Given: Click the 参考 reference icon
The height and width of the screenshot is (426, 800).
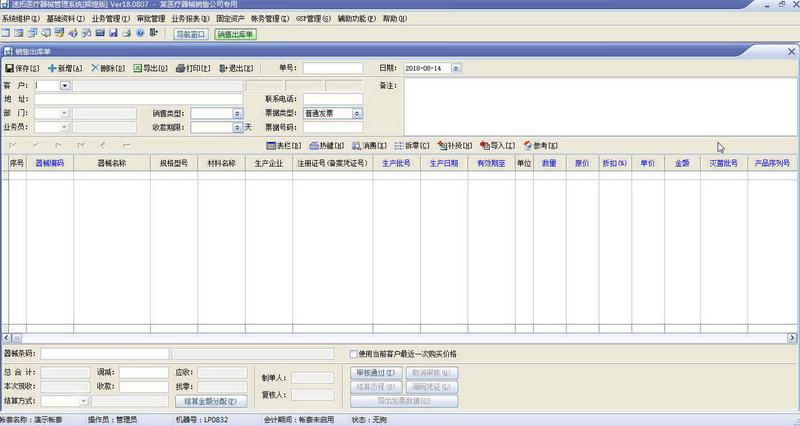Looking at the screenshot, I should coord(528,145).
